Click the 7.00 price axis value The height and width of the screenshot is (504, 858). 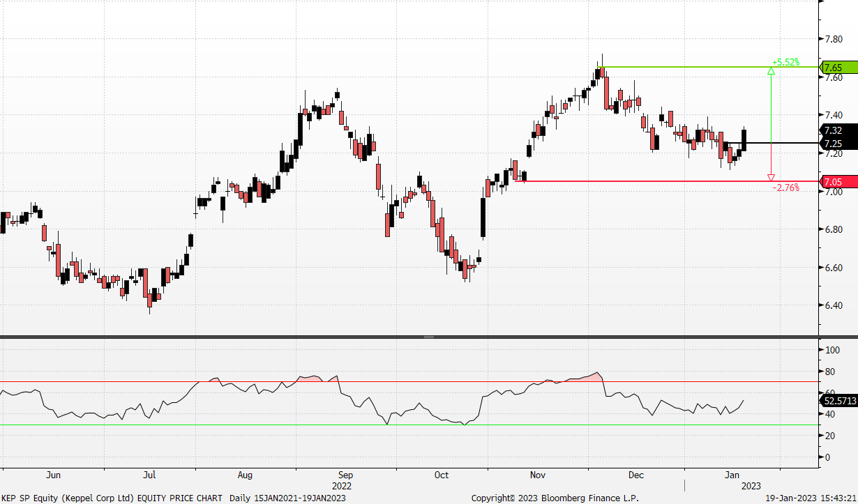(x=833, y=192)
